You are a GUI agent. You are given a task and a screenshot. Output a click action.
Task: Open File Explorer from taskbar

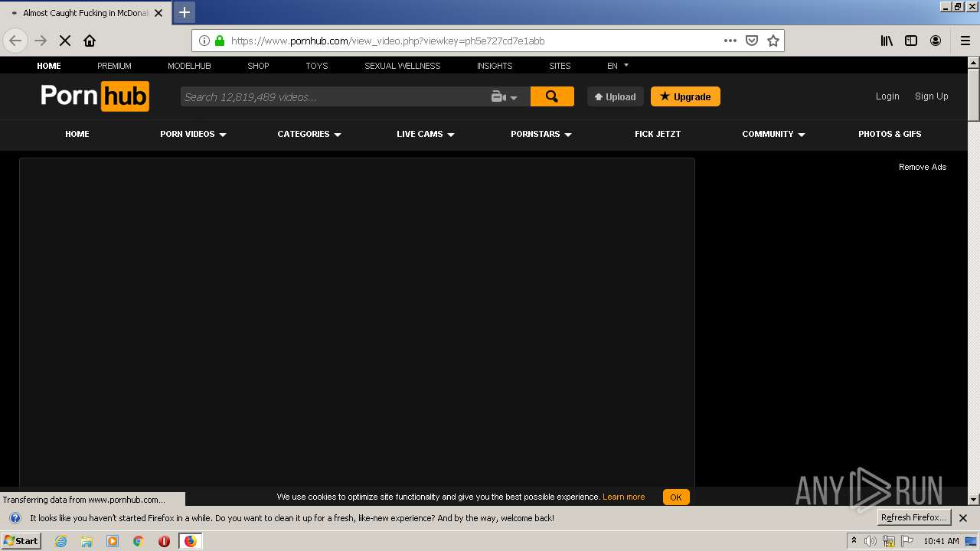(87, 541)
